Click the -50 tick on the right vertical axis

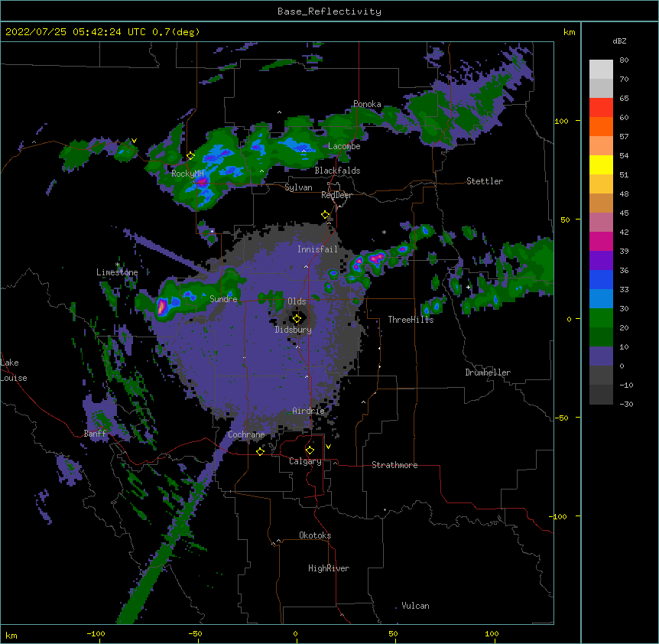tap(561, 418)
